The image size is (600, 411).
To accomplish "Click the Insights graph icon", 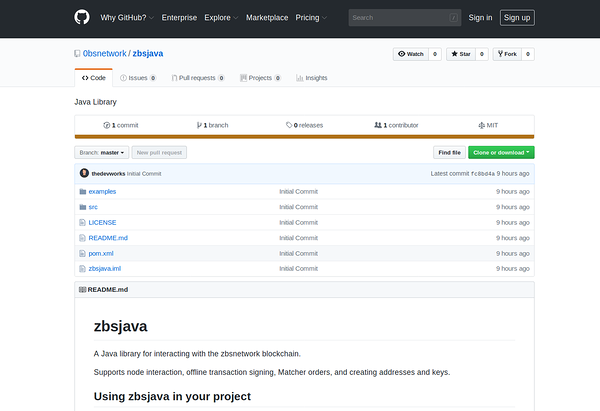I will pyautogui.click(x=300, y=78).
